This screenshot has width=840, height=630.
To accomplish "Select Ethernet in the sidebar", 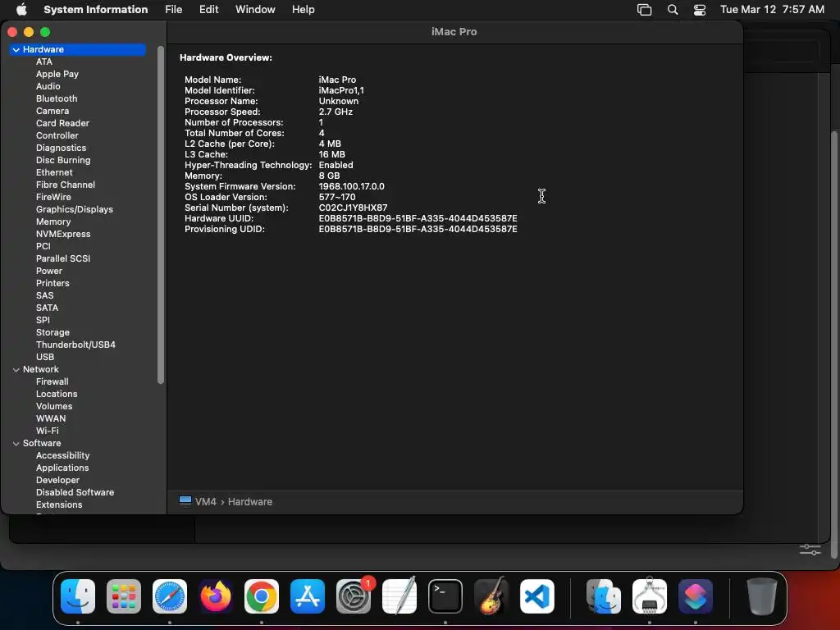I will (x=54, y=172).
